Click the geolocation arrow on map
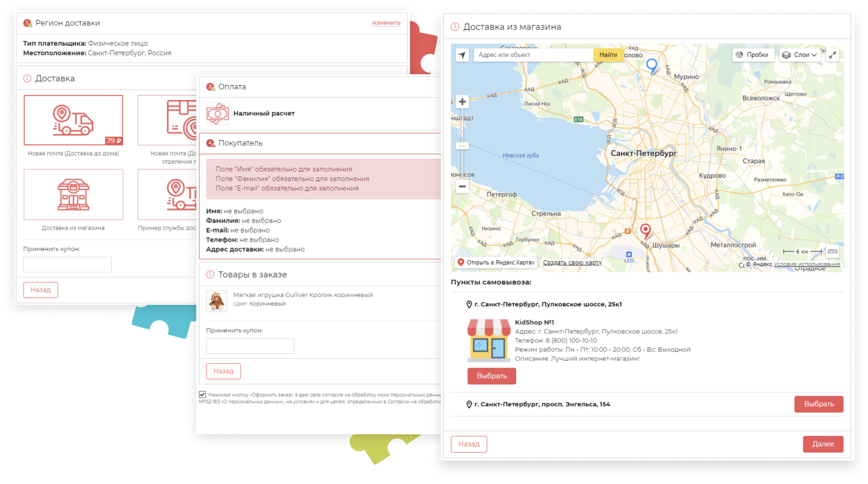The image size is (868, 484). (462, 55)
